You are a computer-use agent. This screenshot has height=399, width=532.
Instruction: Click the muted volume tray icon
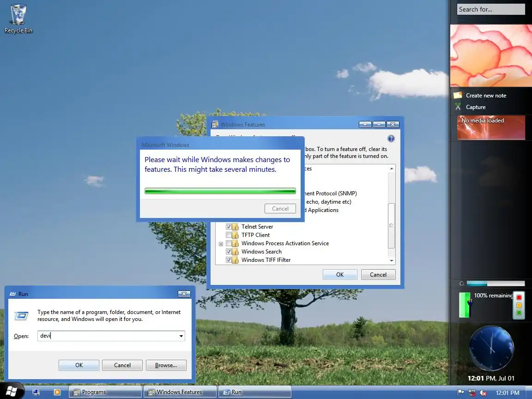483,393
